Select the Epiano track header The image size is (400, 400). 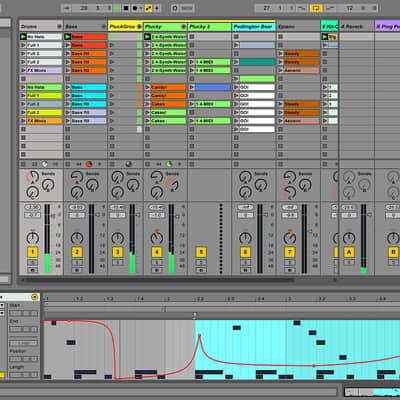(x=298, y=27)
